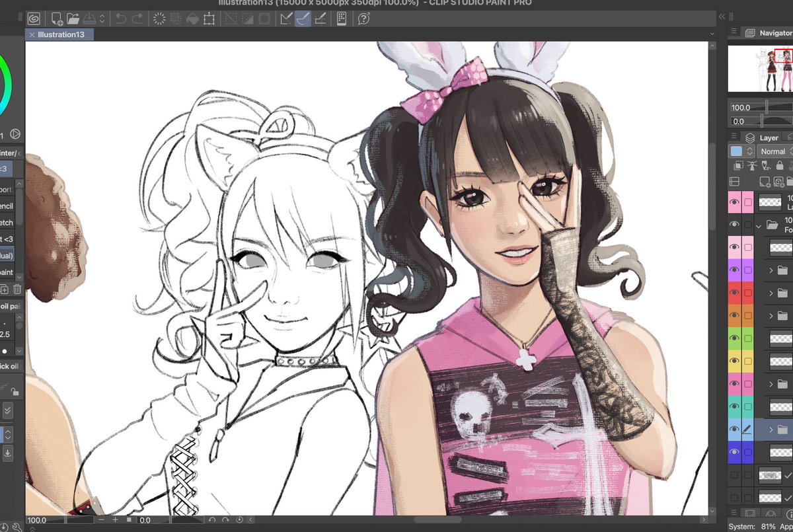Click the open file folder icon
The width and height of the screenshot is (793, 532).
pos(73,19)
